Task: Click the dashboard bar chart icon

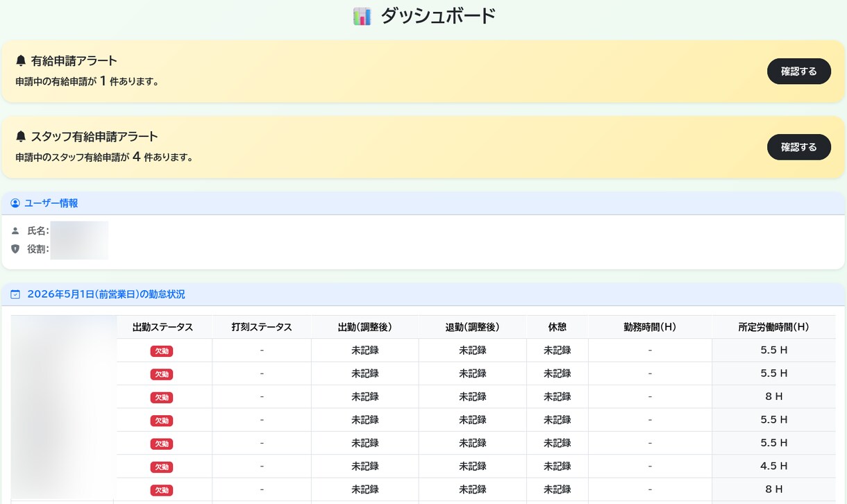Action: pyautogui.click(x=362, y=16)
